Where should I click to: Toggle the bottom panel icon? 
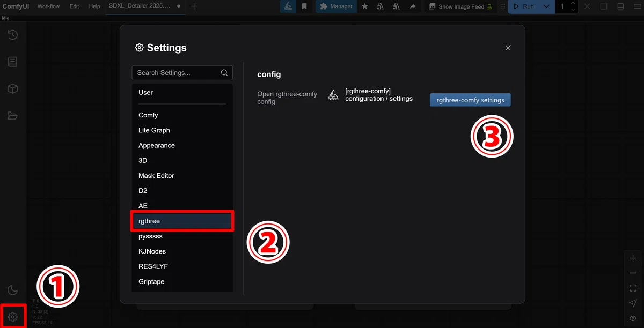pos(620,6)
